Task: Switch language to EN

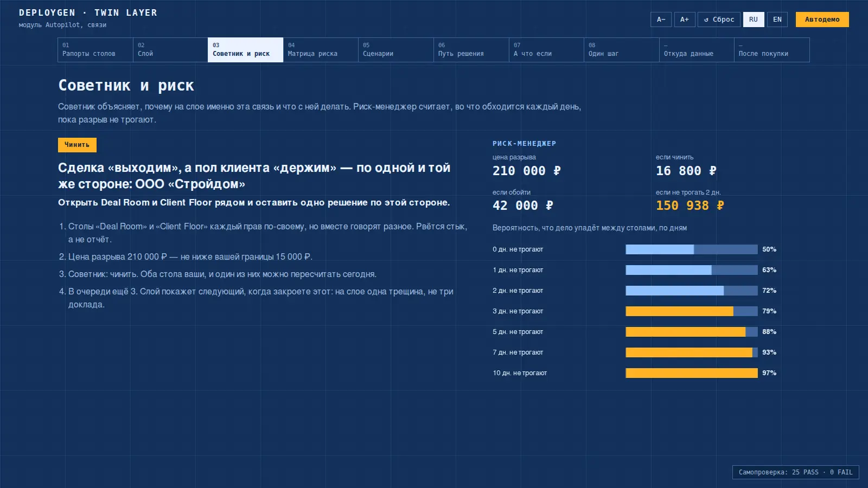Action: point(777,20)
